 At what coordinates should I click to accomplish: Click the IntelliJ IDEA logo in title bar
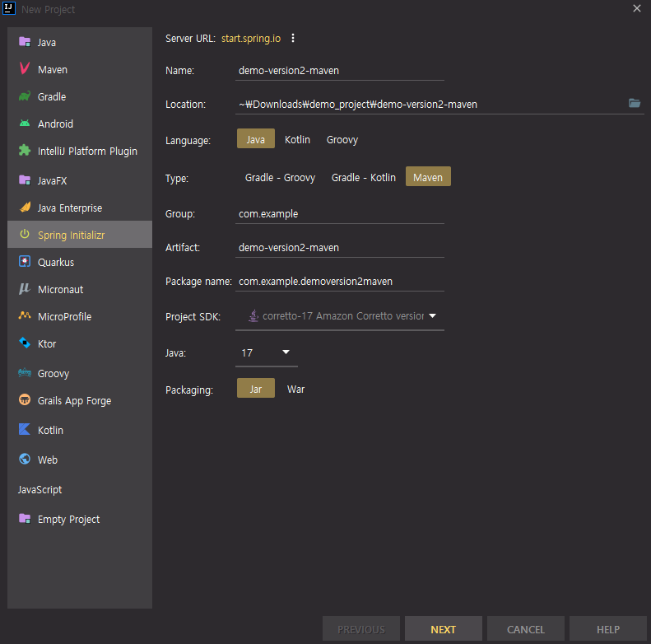click(x=9, y=9)
